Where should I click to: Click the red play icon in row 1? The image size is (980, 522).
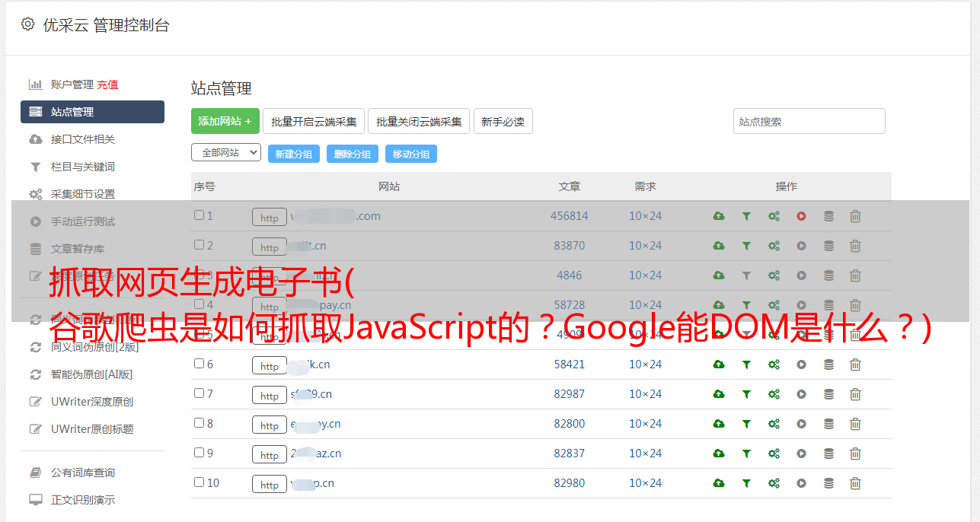[x=801, y=216]
